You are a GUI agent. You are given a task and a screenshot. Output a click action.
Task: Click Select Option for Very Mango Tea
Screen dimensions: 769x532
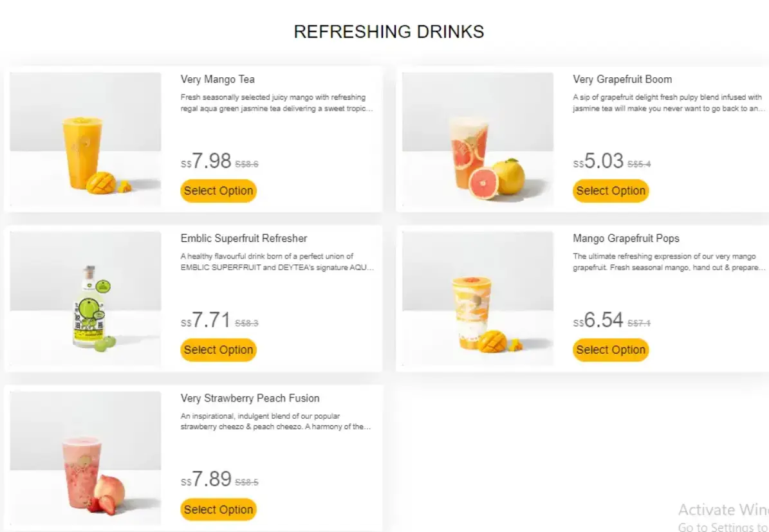click(218, 190)
